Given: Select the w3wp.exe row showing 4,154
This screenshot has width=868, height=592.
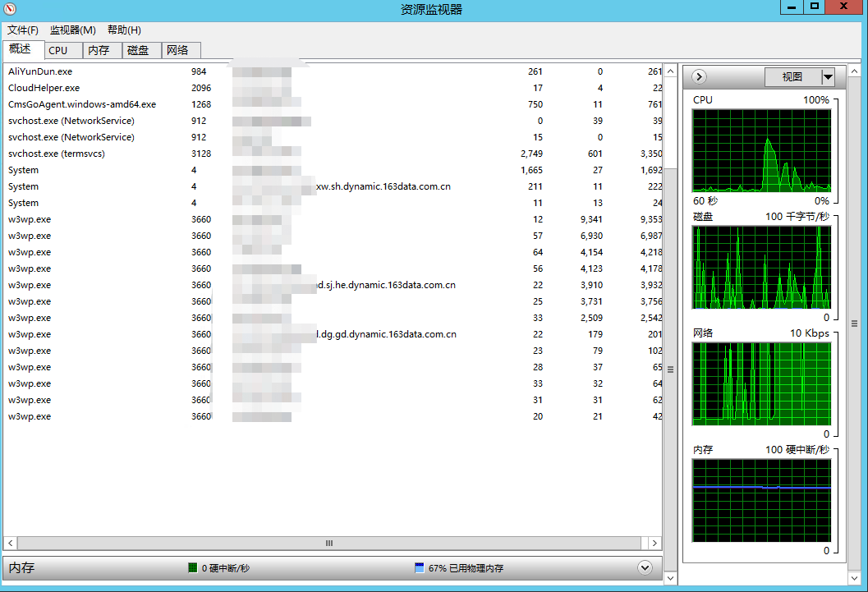Looking at the screenshot, I should pyautogui.click(x=333, y=252).
